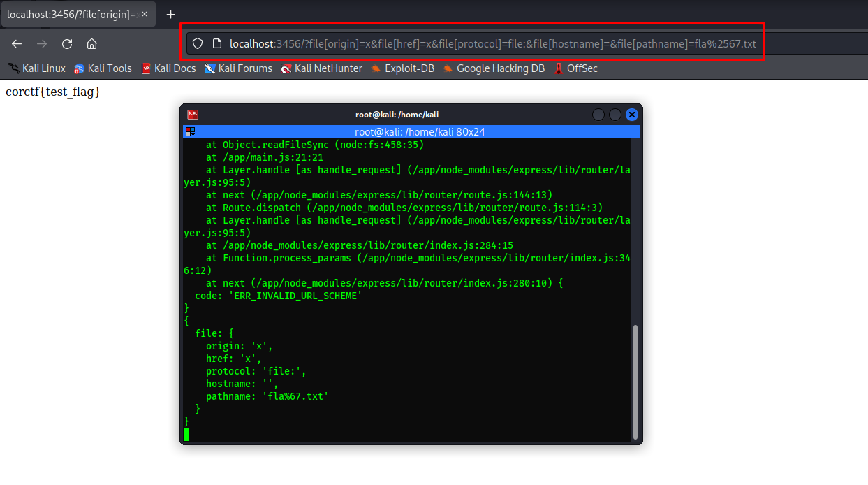Viewport: 868px width, 485px height.
Task: Click the terminal pane header root@kali 80x24
Action: pos(420,131)
